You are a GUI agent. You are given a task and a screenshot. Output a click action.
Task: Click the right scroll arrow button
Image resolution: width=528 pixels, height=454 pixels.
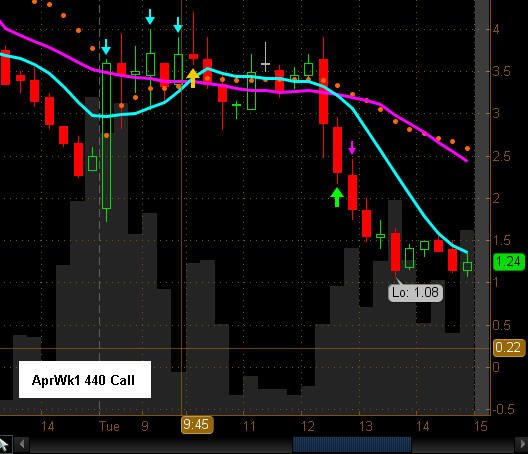click(521, 444)
